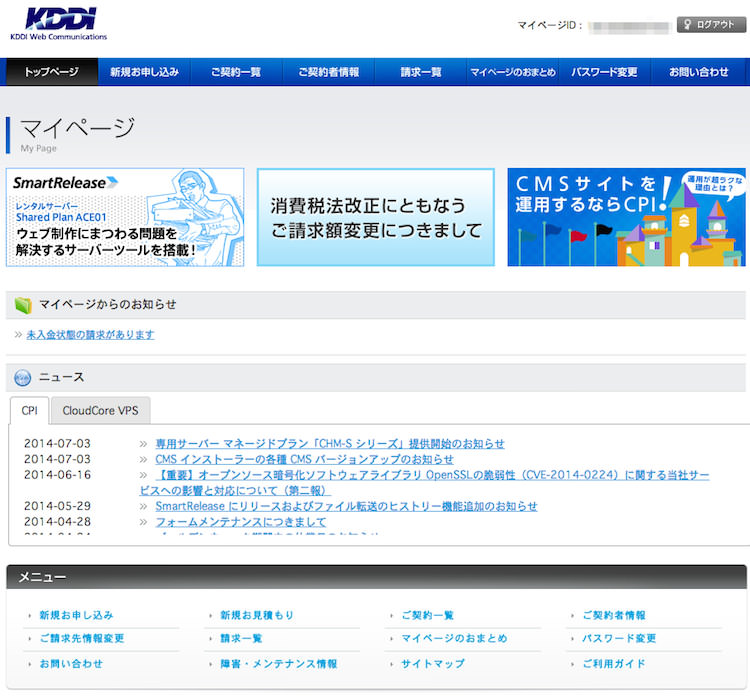The width and height of the screenshot is (750, 696).
Task: Open 請求一覧 in the navigation bar
Action: 420,72
